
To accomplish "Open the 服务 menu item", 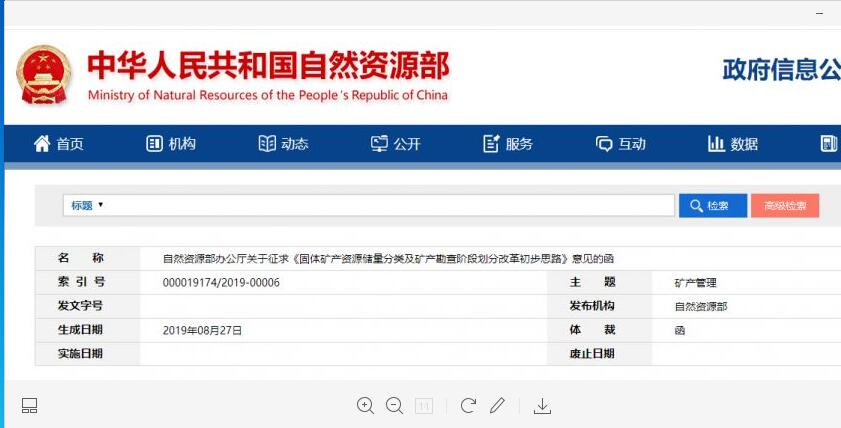I will [519, 144].
